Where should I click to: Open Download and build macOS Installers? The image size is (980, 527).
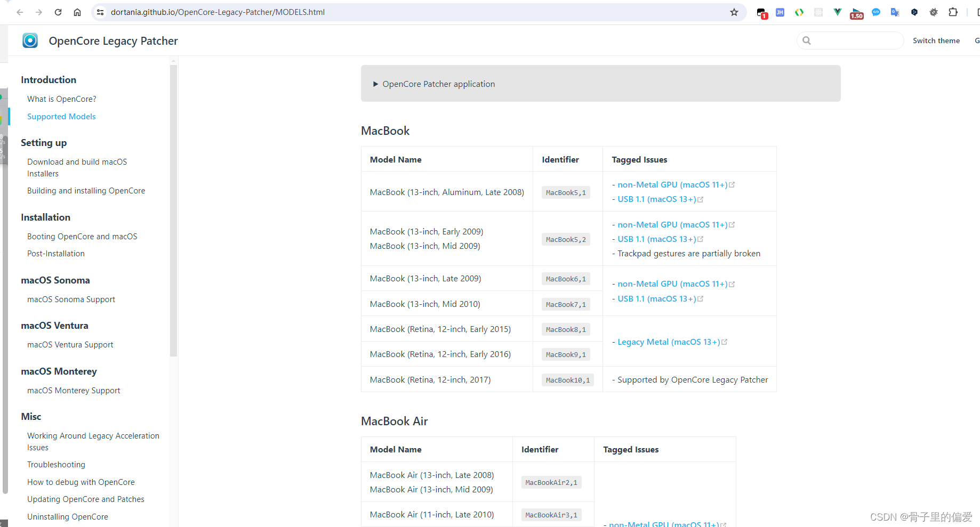click(77, 168)
